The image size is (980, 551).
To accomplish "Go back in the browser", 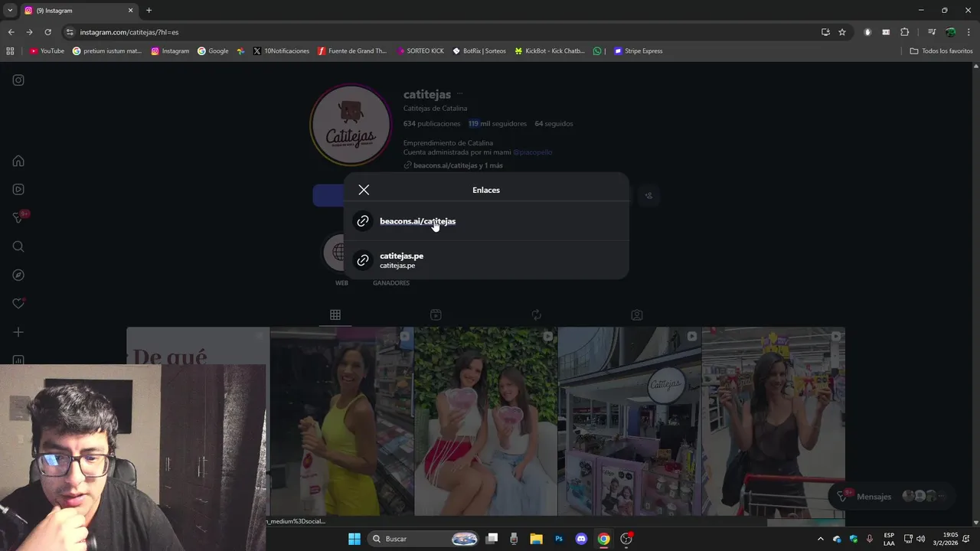I will tap(11, 32).
